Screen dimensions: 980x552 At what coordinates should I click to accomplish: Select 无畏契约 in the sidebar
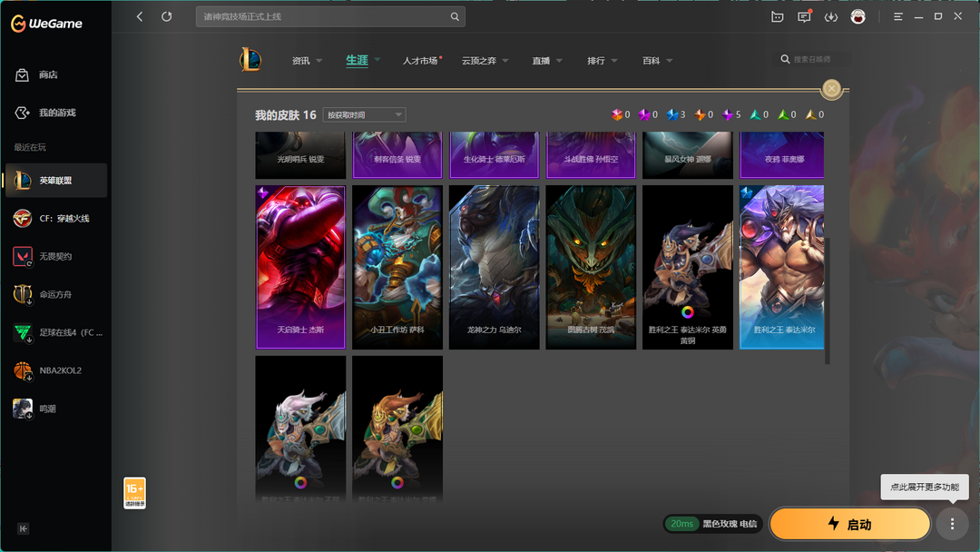point(56,256)
